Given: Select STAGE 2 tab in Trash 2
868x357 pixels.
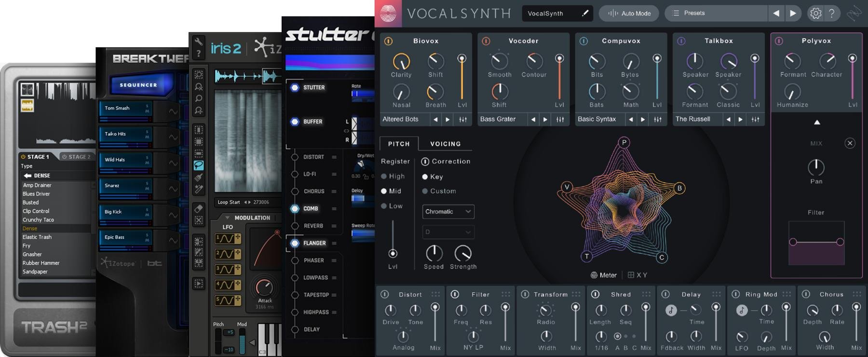Looking at the screenshot, I should tap(77, 157).
